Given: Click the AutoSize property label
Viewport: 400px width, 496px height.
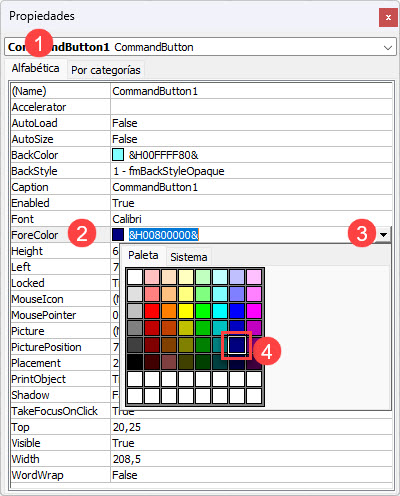Looking at the screenshot, I should (32, 139).
